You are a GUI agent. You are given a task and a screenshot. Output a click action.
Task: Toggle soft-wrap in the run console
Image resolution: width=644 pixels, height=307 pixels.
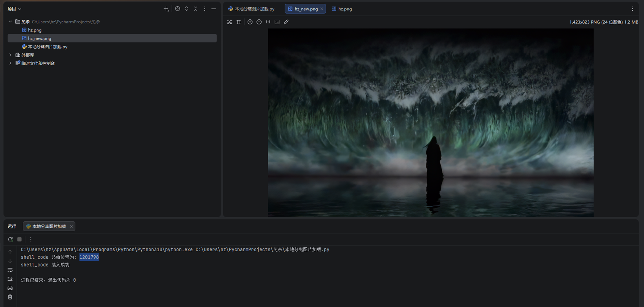click(10, 270)
